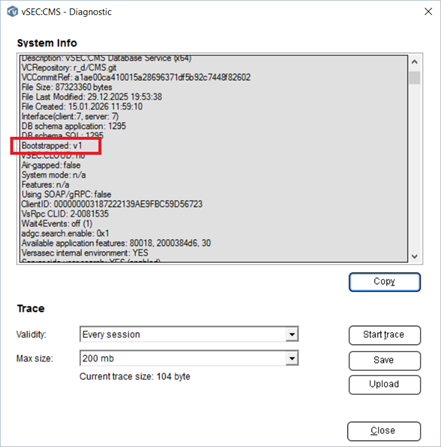Click the 'Current trace size: 104 byte' text
This screenshot has height=447, width=441.
pyautogui.click(x=135, y=377)
